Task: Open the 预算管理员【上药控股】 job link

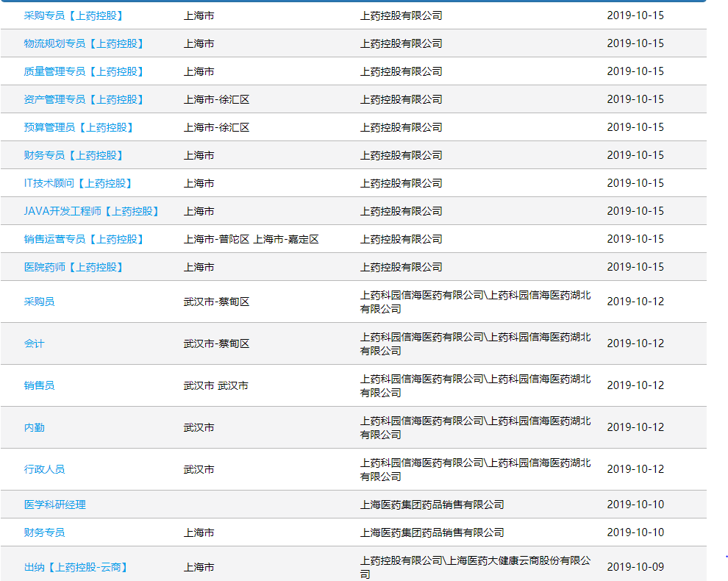Action: click(79, 127)
